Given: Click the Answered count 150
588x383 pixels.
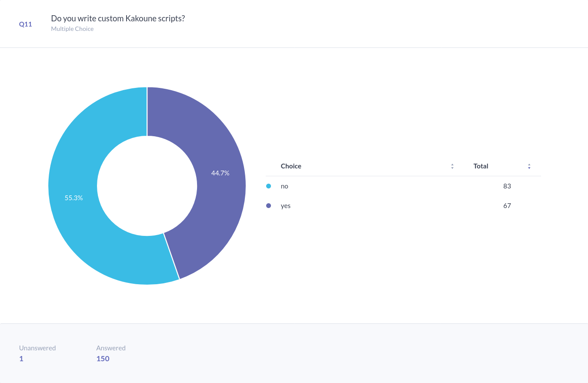Looking at the screenshot, I should pyautogui.click(x=103, y=359).
